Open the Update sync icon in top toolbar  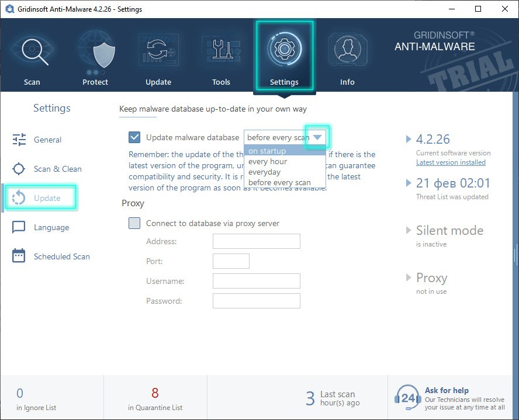(x=158, y=51)
